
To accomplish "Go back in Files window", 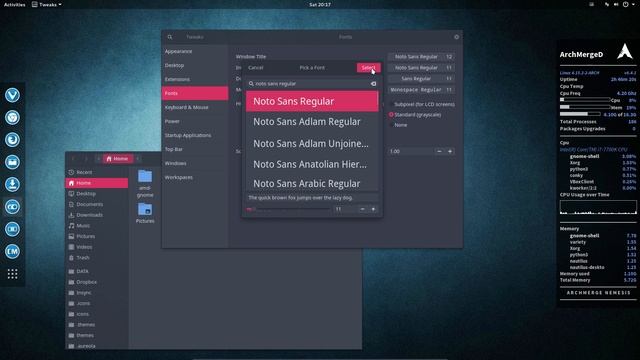I will [73, 159].
